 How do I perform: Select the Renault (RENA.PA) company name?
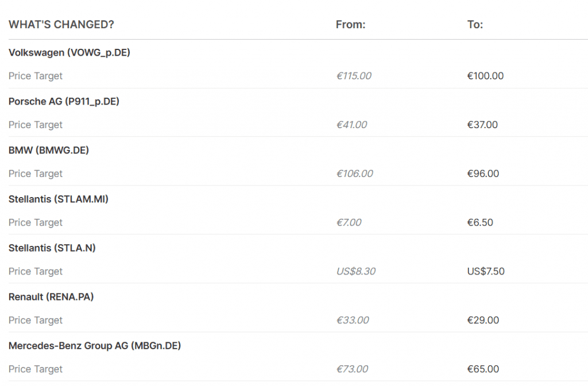tap(51, 297)
